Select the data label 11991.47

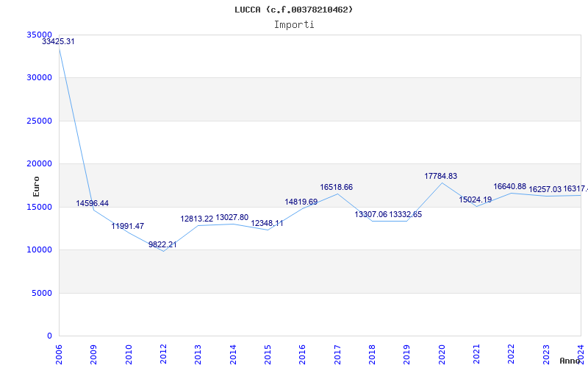127,227
